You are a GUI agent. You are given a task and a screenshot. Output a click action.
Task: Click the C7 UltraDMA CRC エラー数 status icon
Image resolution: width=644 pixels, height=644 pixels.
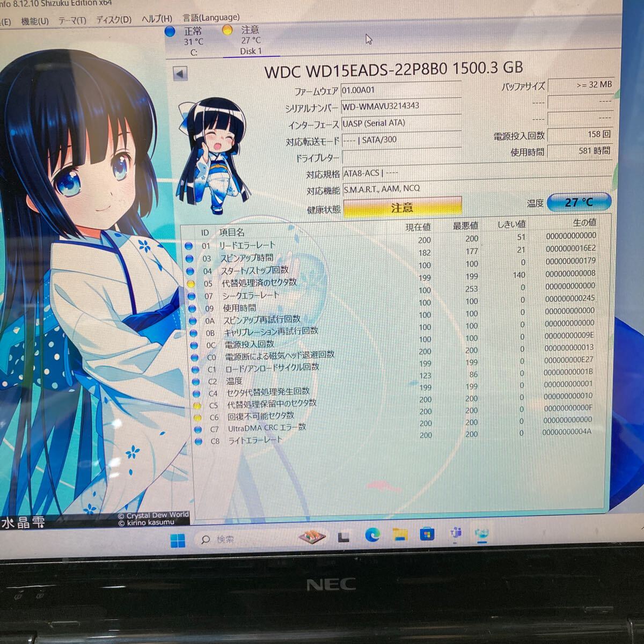[197, 429]
